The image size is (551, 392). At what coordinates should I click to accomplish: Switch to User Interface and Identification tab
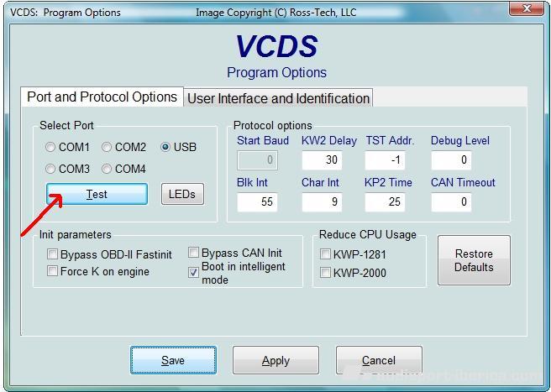[x=278, y=98]
